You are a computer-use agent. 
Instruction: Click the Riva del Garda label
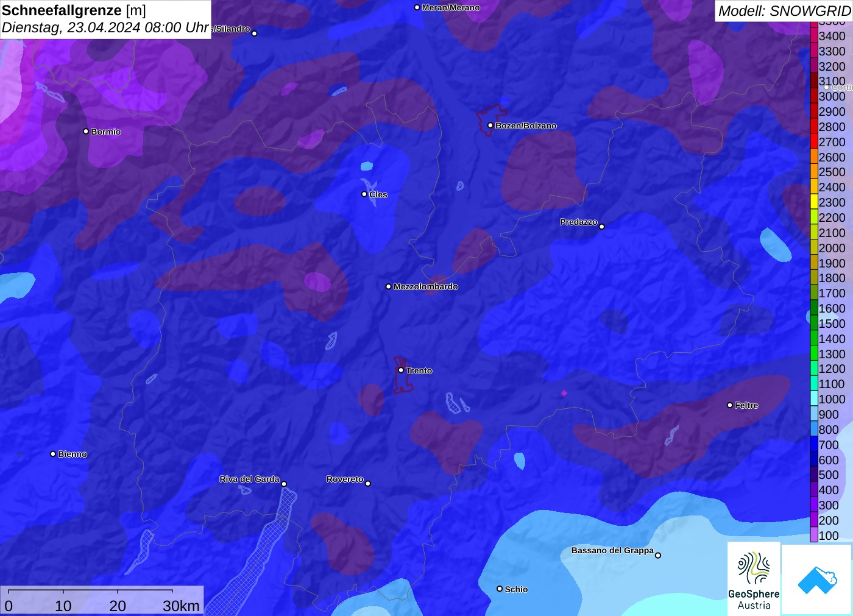point(249,479)
